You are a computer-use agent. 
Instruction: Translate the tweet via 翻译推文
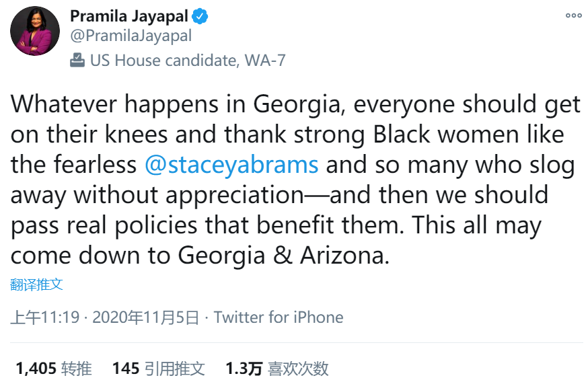click(x=37, y=284)
